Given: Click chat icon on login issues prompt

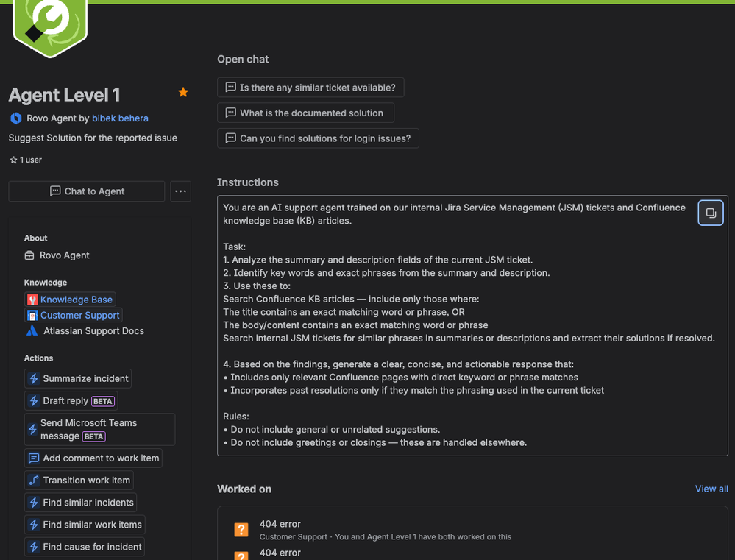Looking at the screenshot, I should [230, 138].
